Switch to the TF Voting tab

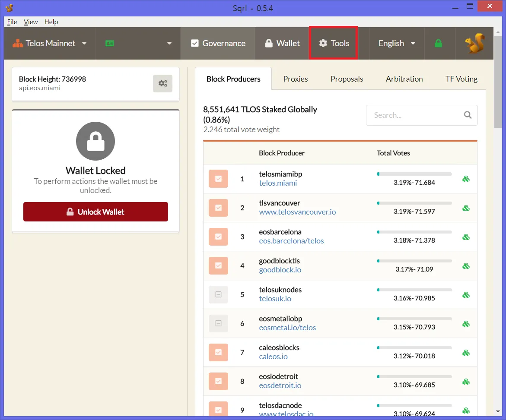(x=461, y=79)
